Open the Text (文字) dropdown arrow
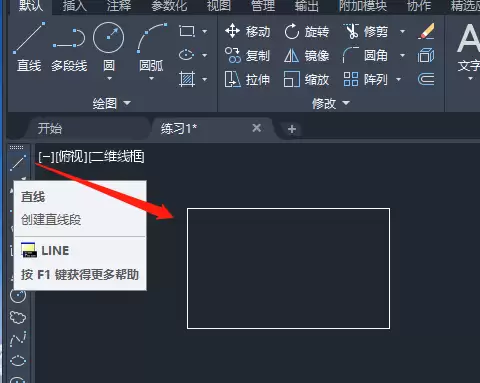Viewport: 480px width, 383px height. coord(470,79)
